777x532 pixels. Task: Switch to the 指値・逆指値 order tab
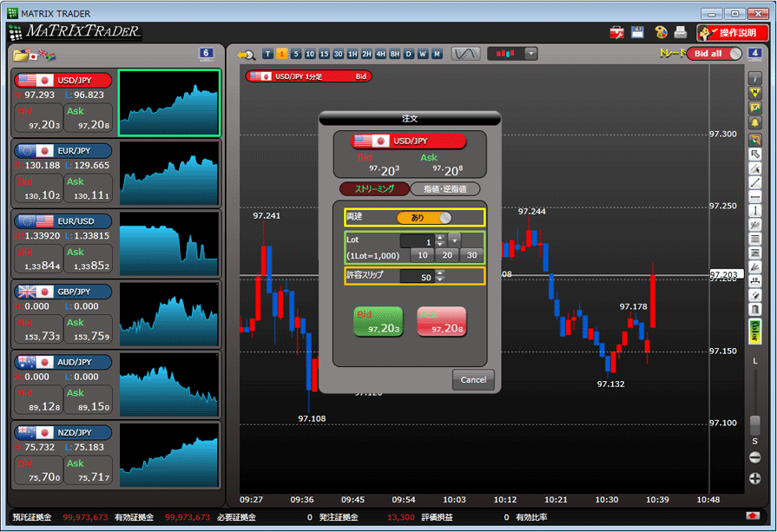click(x=445, y=188)
